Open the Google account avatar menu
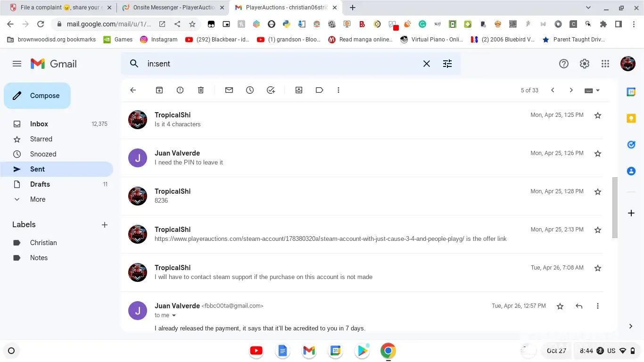The image size is (644, 362). click(628, 64)
